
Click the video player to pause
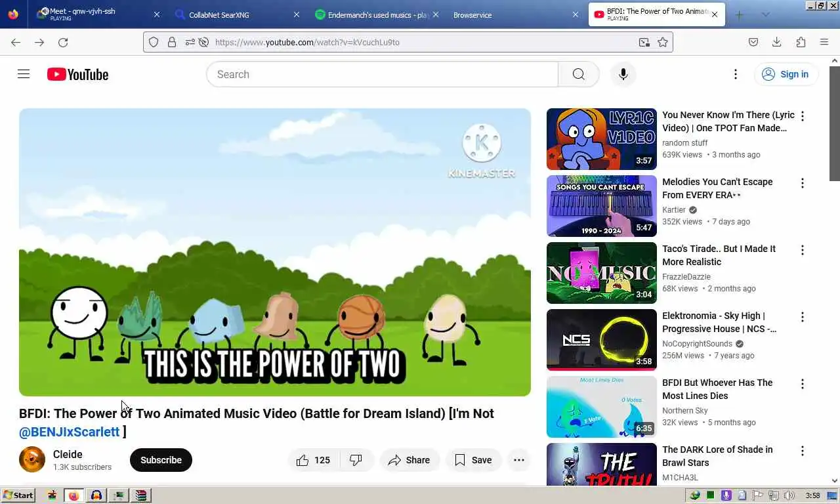click(x=275, y=252)
